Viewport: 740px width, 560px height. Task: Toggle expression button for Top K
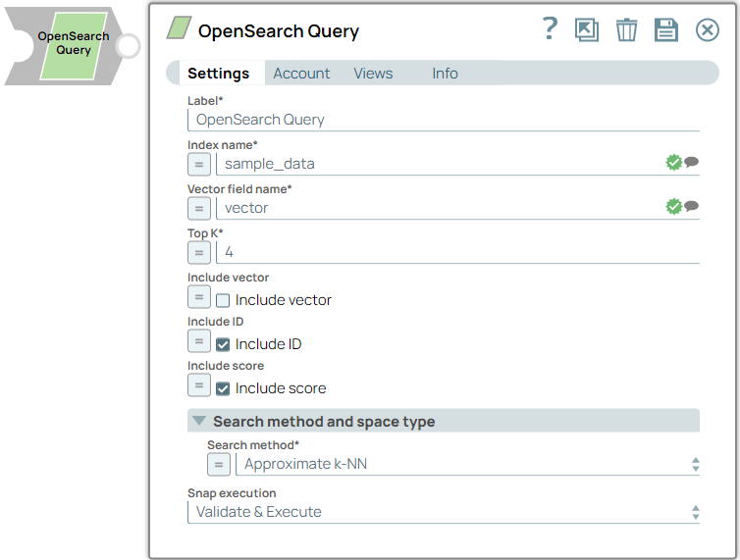click(x=199, y=252)
